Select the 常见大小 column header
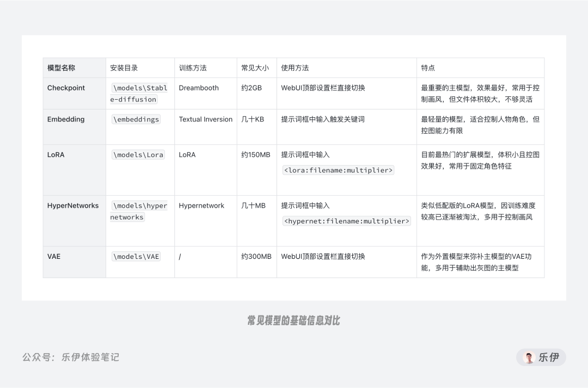 [257, 68]
